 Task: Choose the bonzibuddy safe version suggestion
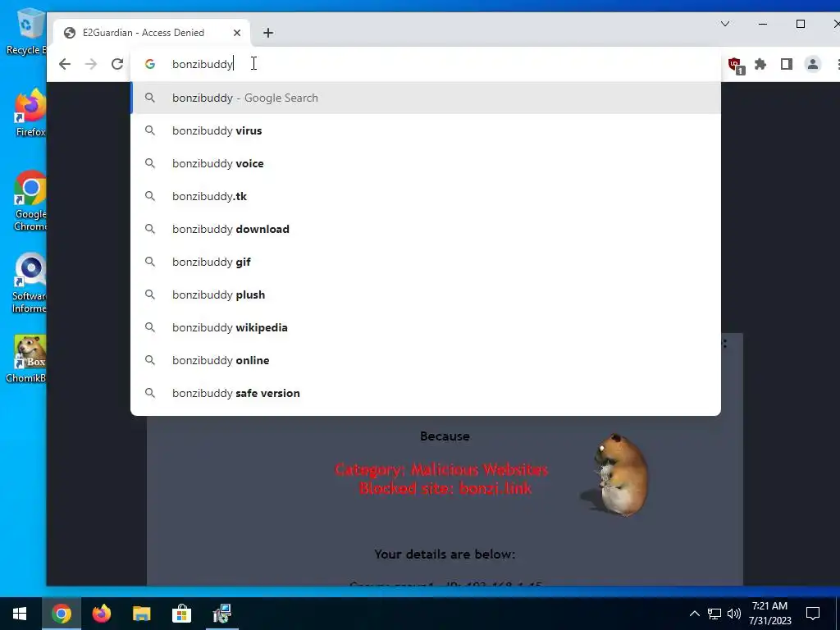point(426,393)
